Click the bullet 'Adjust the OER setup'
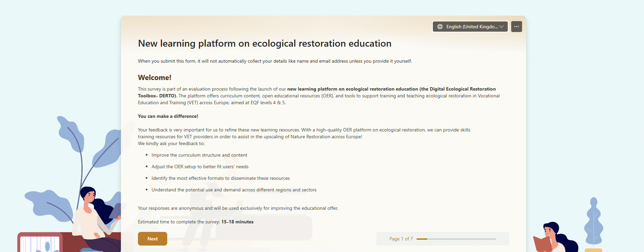The height and width of the screenshot is (252, 644). click(200, 167)
